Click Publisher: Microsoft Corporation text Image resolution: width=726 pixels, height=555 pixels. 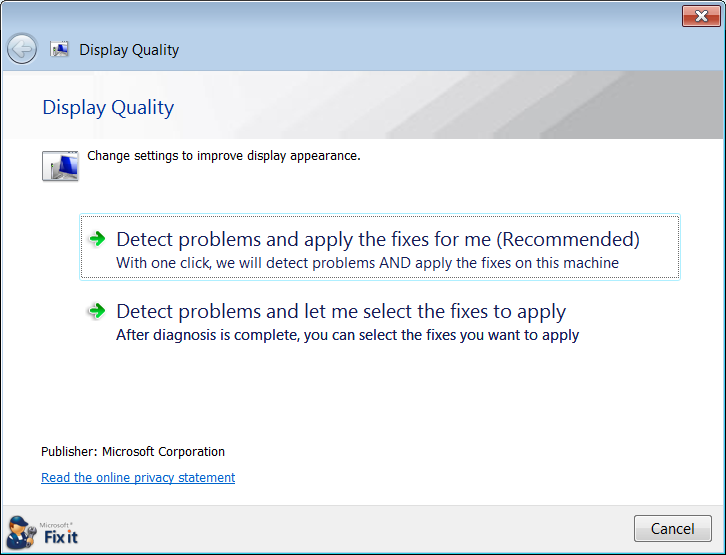click(x=133, y=451)
